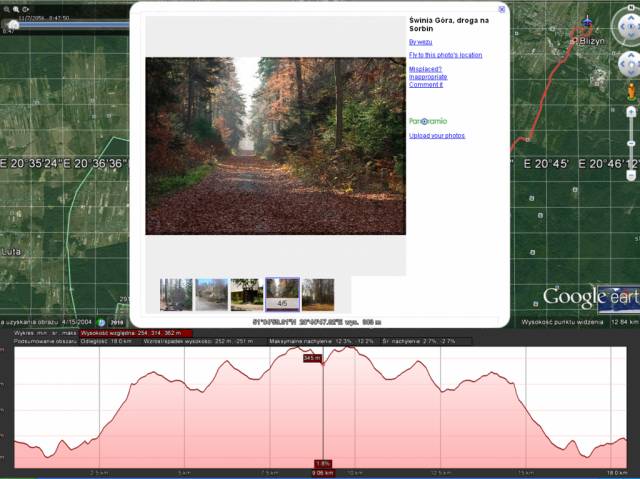Click the 'Inappropriate' link

(428, 77)
